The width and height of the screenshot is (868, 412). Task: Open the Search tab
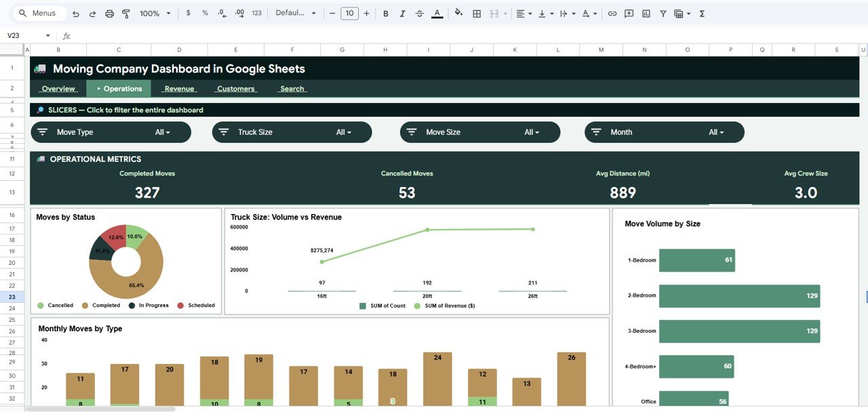292,89
